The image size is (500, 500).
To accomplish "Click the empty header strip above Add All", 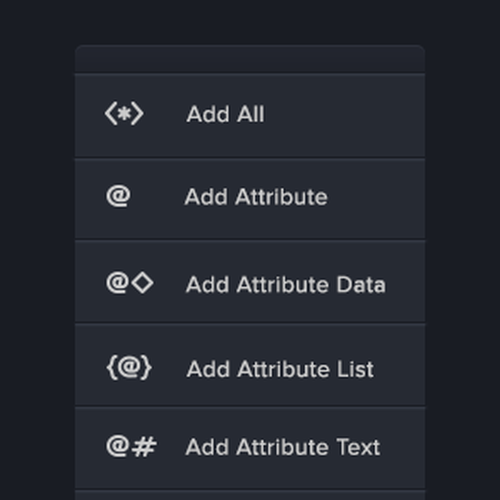I will point(250,59).
